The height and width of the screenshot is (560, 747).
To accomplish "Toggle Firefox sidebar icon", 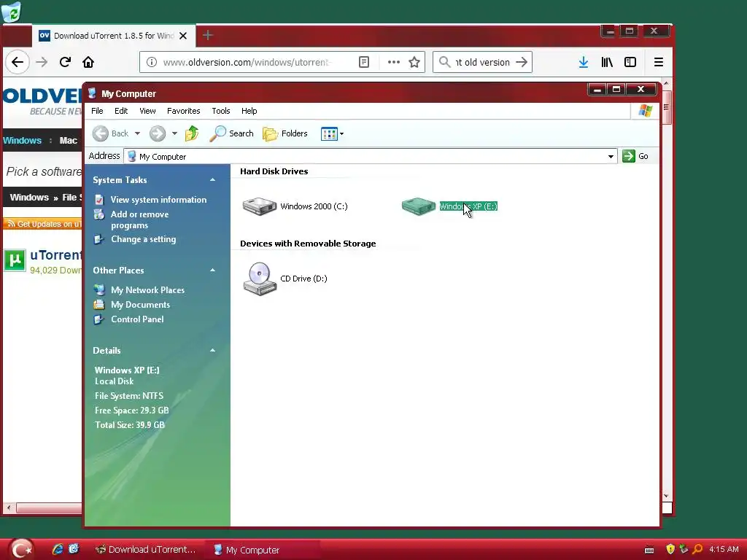I will (630, 63).
